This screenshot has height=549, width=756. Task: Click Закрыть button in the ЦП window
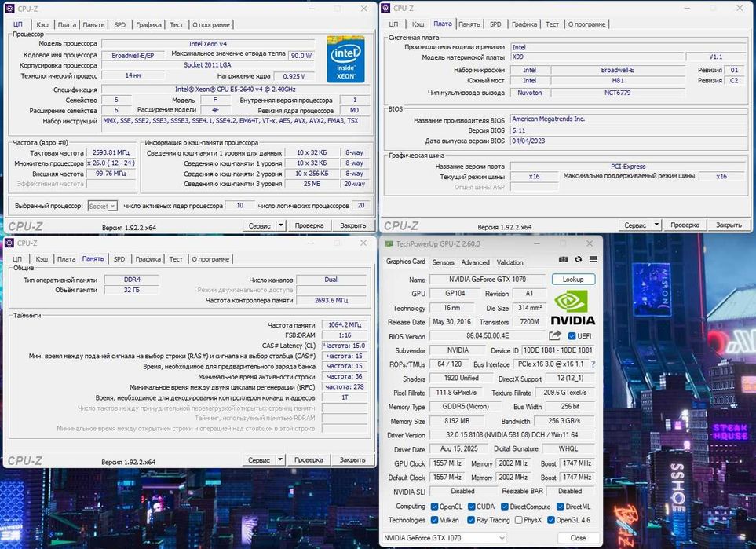coord(353,225)
